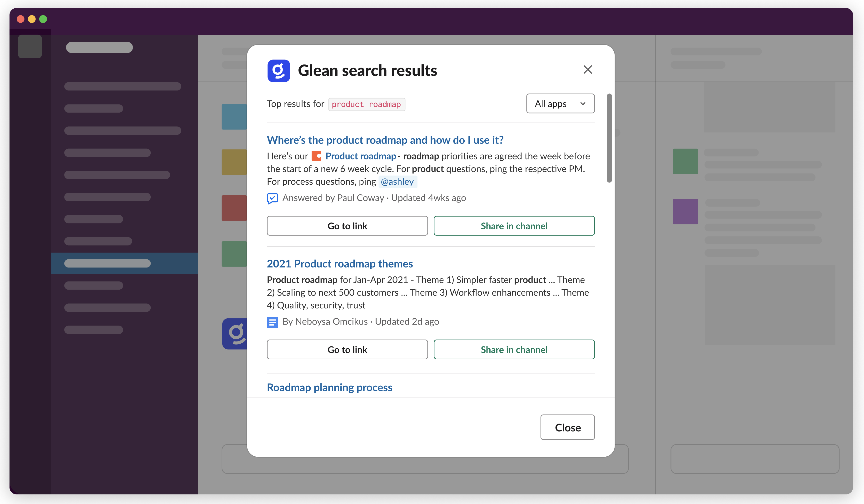Image resolution: width=864 pixels, height=504 pixels.
Task: Go to link for 2021 Product roadmap themes
Action: point(347,349)
